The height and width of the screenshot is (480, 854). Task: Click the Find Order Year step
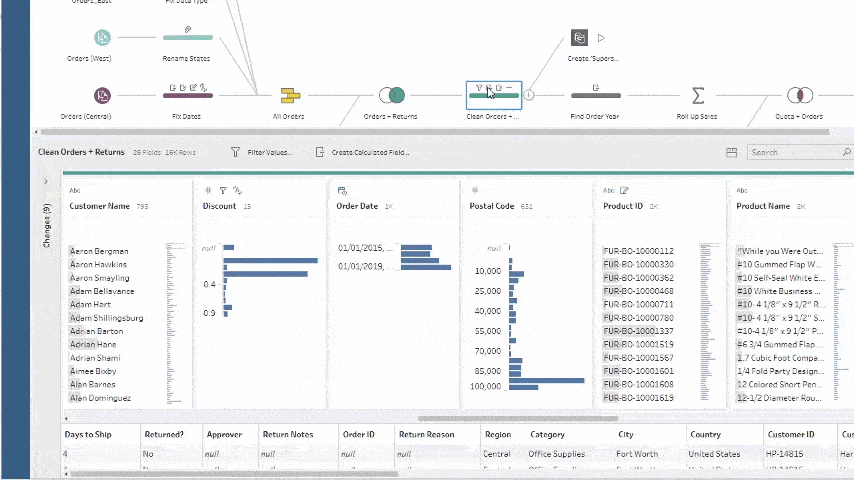(595, 96)
